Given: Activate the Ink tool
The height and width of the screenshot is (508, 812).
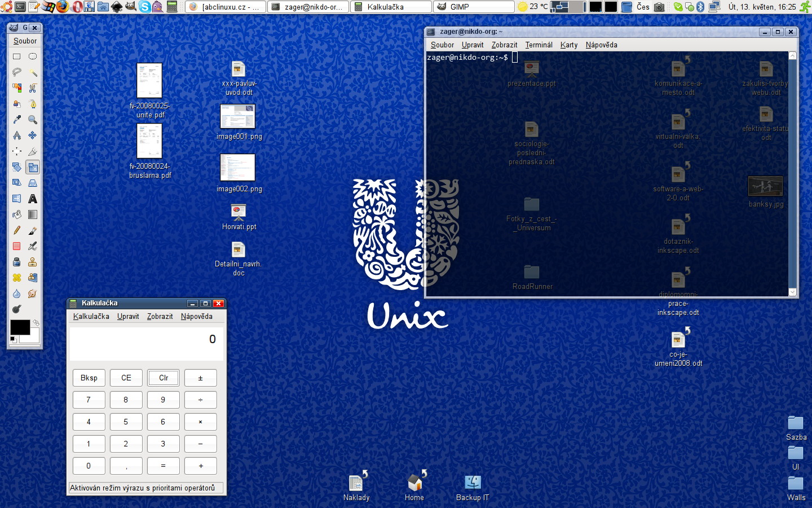Looking at the screenshot, I should pos(17,262).
